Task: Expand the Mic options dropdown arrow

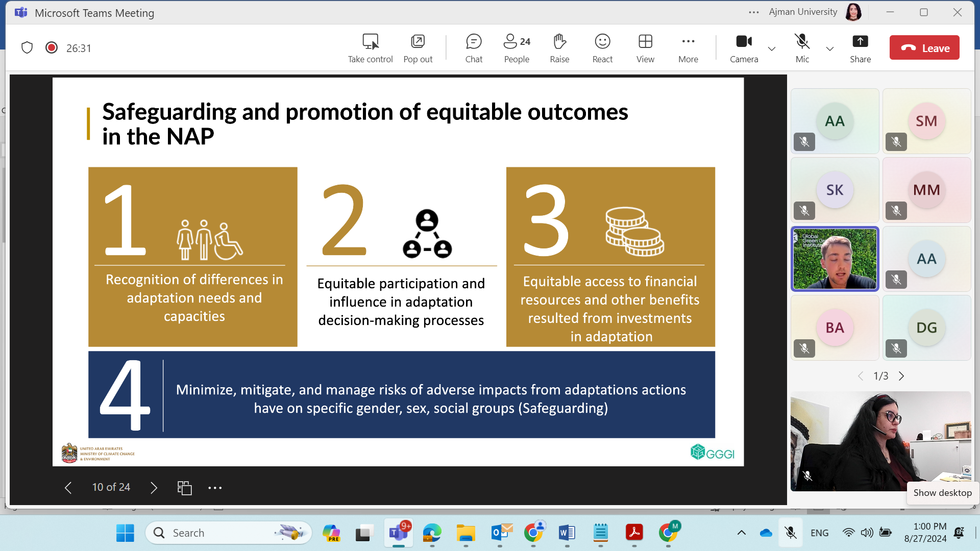Action: (830, 49)
